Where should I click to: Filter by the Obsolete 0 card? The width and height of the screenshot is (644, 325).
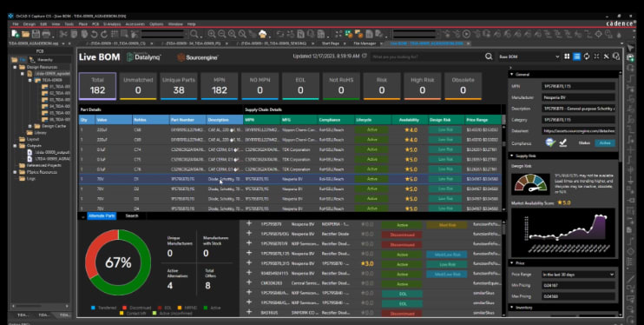(463, 86)
